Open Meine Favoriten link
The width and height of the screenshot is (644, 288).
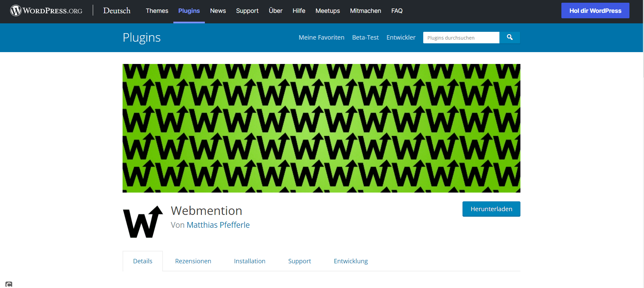coord(321,38)
